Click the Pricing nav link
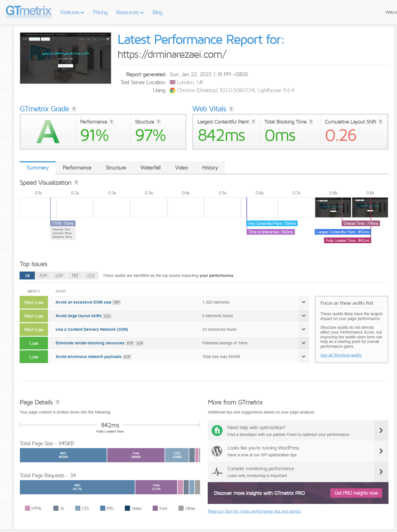Image resolution: width=397 pixels, height=532 pixels. pyautogui.click(x=100, y=12)
